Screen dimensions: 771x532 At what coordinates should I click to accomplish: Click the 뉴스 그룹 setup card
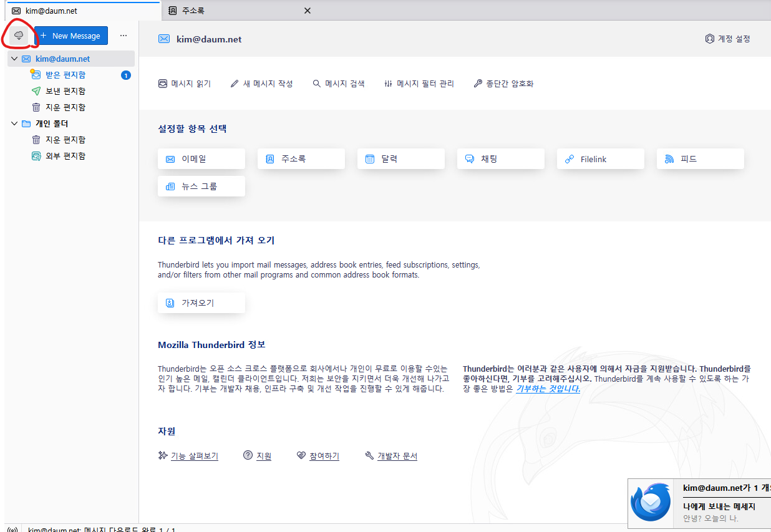[x=201, y=186]
